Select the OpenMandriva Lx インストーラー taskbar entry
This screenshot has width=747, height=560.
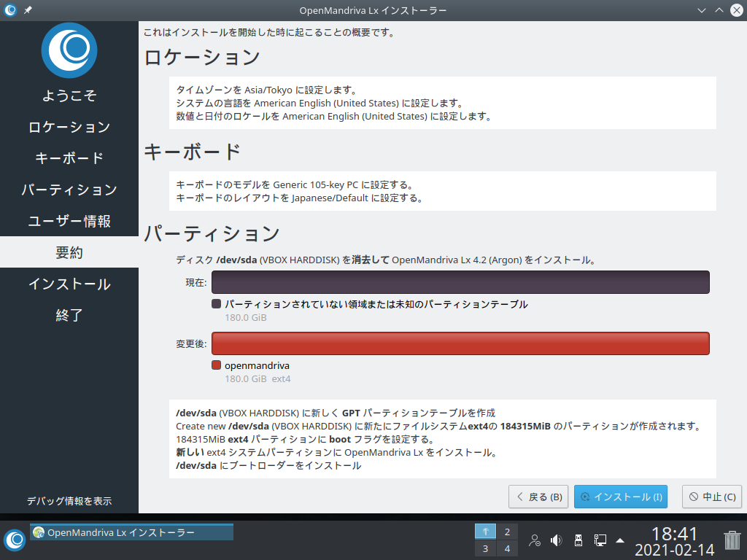click(131, 532)
